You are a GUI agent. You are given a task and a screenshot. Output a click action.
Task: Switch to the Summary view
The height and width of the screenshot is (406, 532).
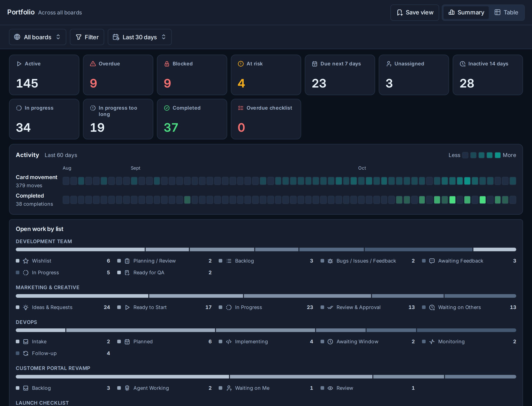(x=466, y=12)
